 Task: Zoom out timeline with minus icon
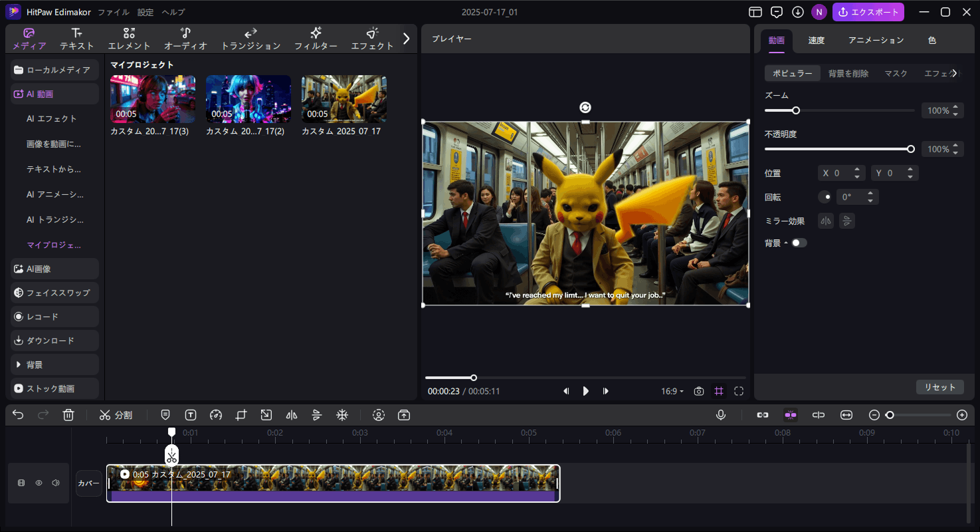[x=874, y=415]
